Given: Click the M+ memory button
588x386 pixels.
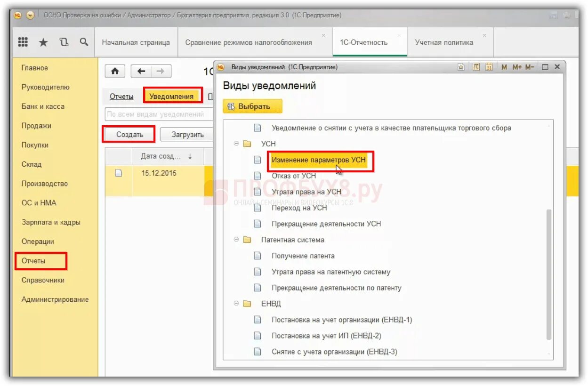Looking at the screenshot, I should tap(517, 67).
